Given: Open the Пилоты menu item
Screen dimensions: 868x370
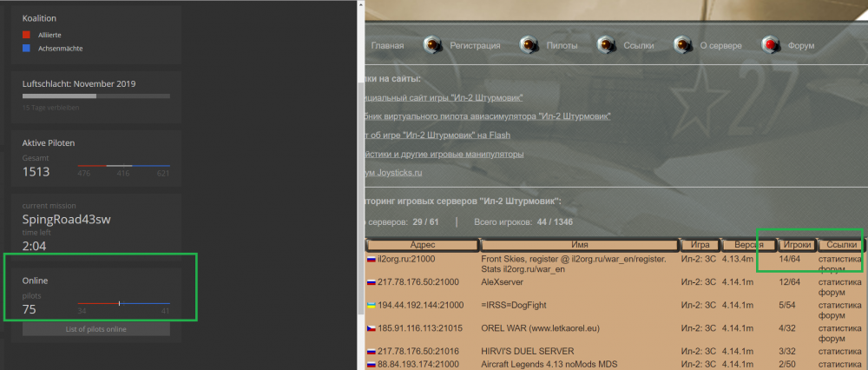Looking at the screenshot, I should (562, 45).
